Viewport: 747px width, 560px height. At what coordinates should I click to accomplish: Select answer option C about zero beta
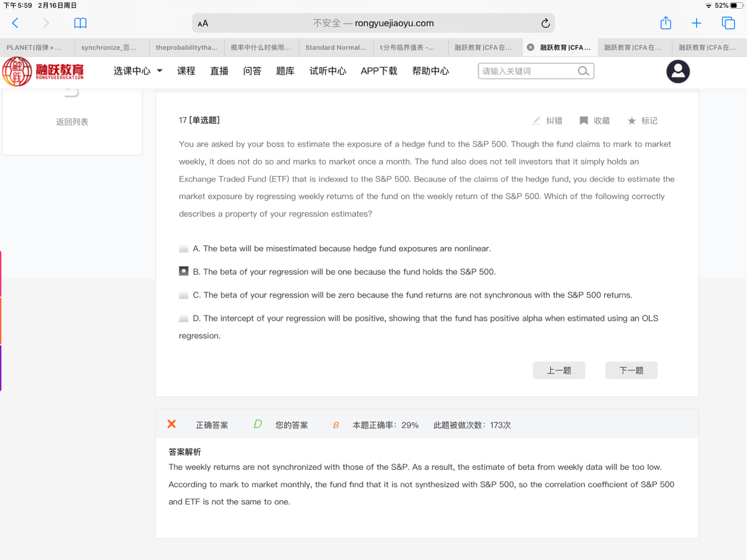click(x=184, y=295)
